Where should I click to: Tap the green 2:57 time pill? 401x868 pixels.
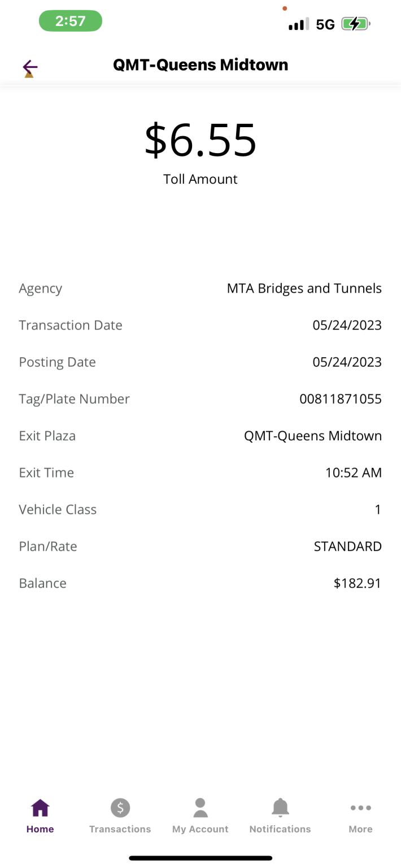click(x=70, y=21)
